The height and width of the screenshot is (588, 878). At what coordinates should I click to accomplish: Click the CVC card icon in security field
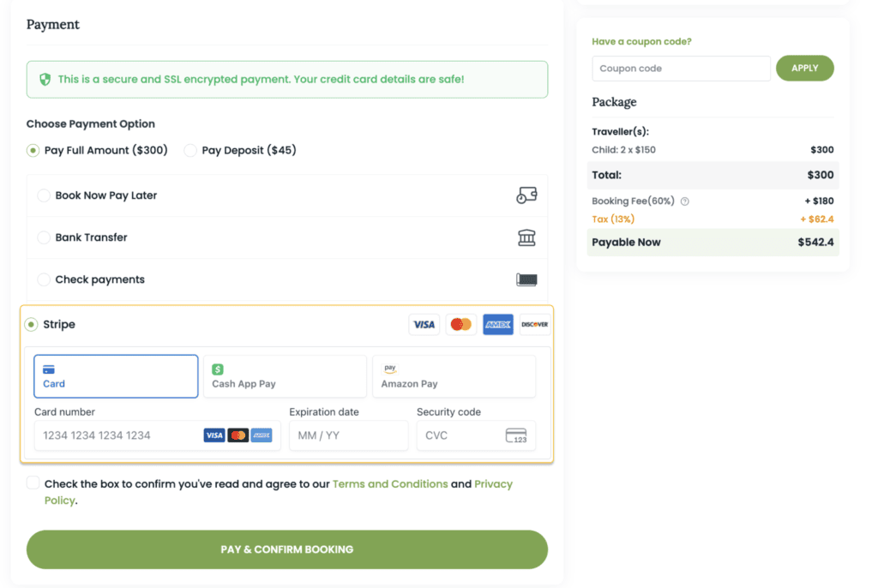[516, 435]
